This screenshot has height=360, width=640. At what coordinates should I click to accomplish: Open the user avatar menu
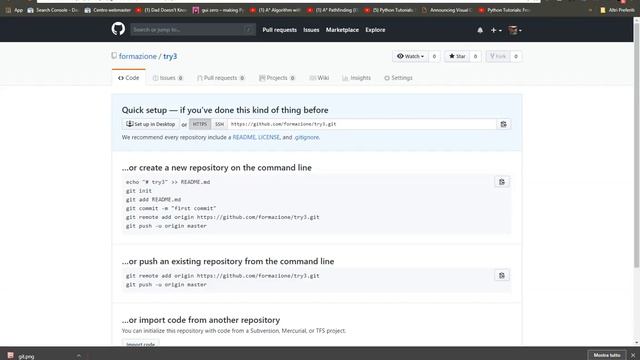[x=515, y=30]
